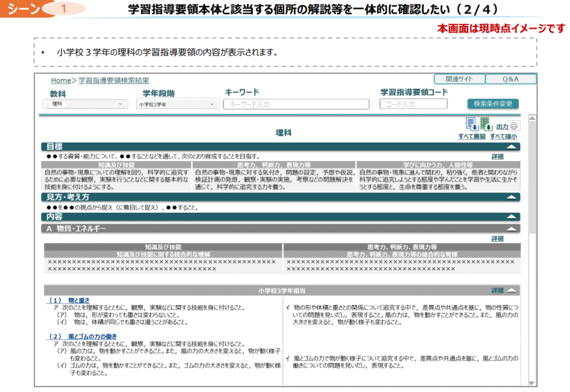Collapse the 目標 section with its arrow
This screenshot has height=392, width=570.
pos(512,148)
